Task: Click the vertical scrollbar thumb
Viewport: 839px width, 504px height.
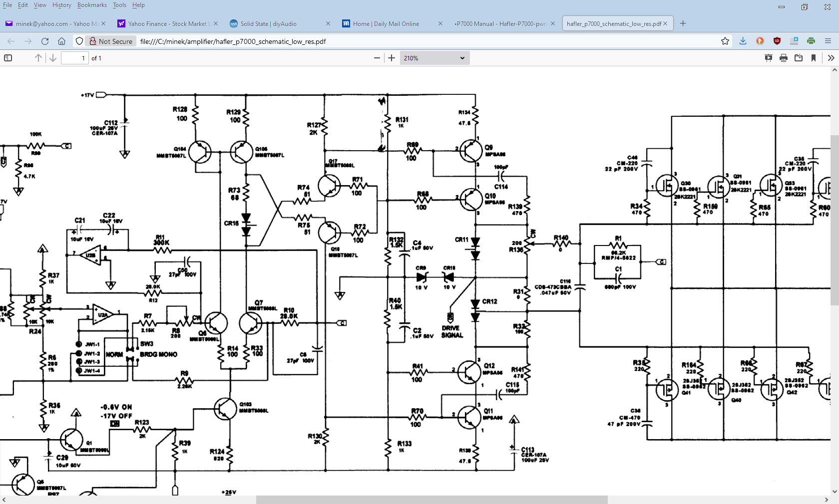Action: [x=835, y=220]
